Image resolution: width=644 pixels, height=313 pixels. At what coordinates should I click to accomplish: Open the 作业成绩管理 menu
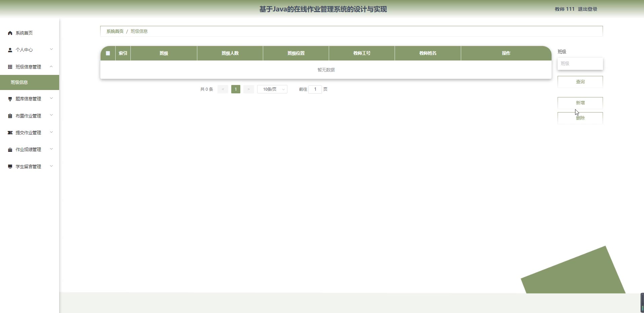[x=30, y=149]
